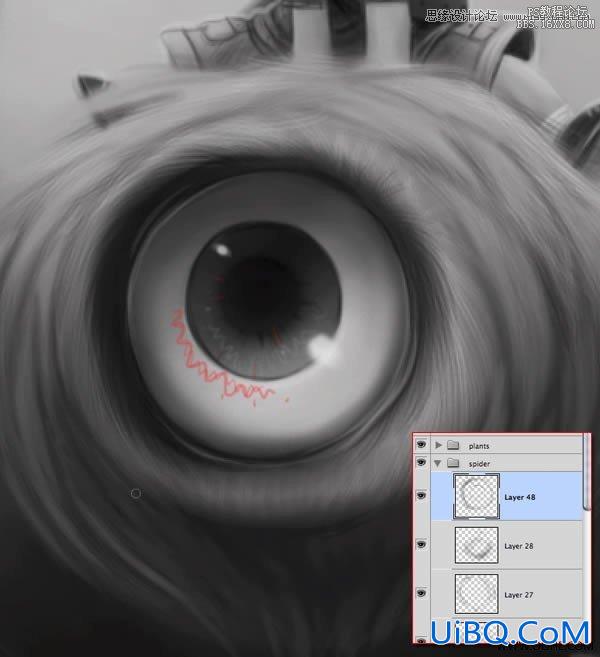Screen dimensions: 600x657
Task: Click the spider group folder icon
Action: [453, 463]
